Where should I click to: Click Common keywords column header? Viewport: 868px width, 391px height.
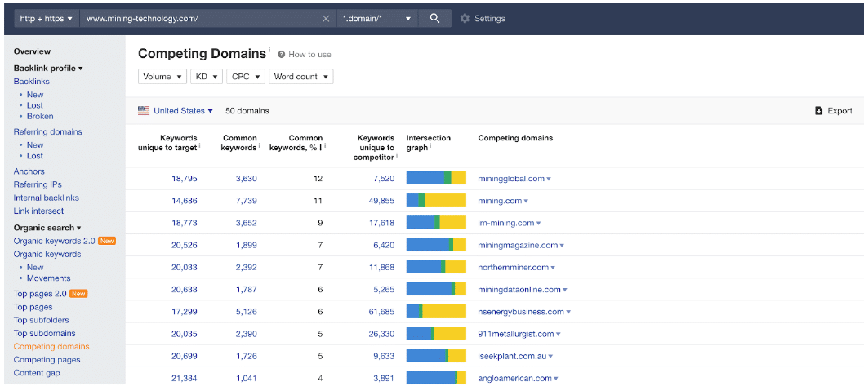[x=240, y=142]
